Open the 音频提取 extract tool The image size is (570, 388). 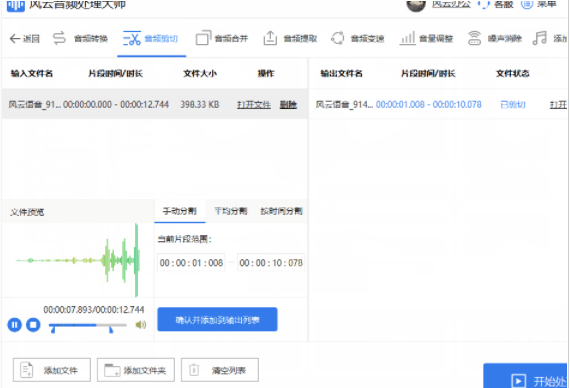pos(290,39)
